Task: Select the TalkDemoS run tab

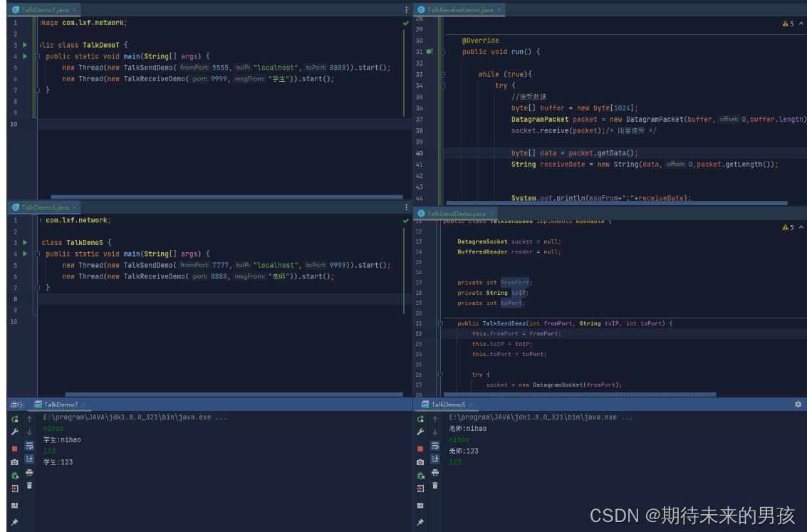Action: [x=447, y=405]
